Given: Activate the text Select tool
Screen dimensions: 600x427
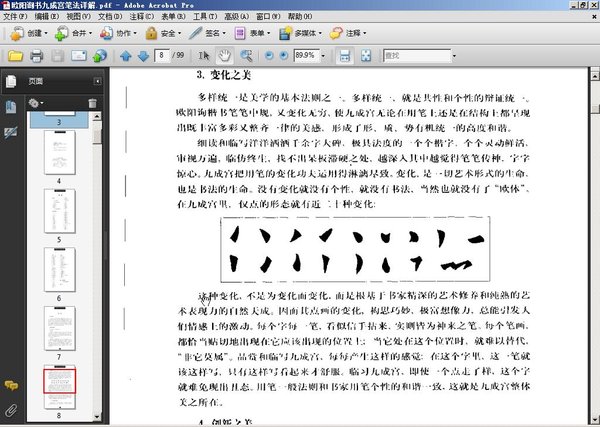Looking at the screenshot, I should click(203, 56).
